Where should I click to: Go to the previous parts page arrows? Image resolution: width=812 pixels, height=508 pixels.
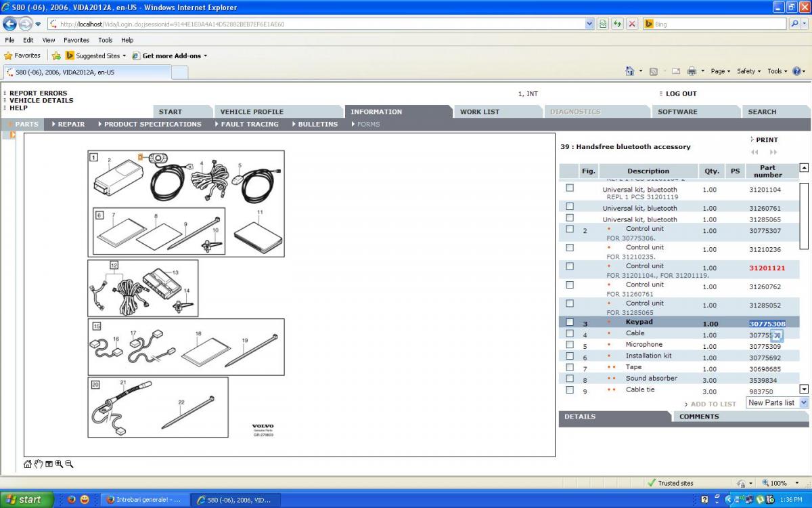tap(755, 152)
